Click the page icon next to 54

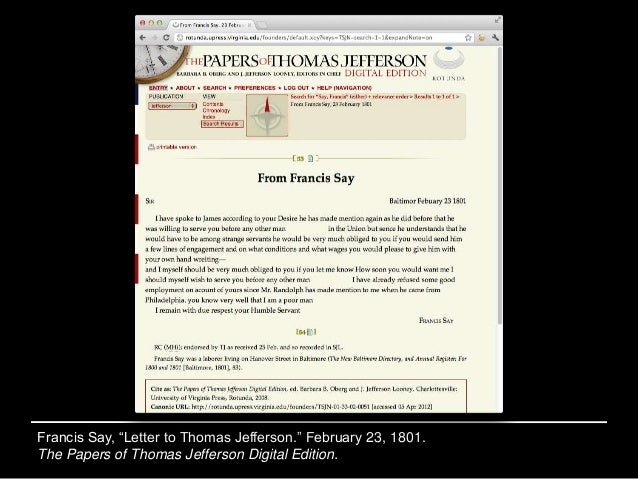[x=310, y=332]
